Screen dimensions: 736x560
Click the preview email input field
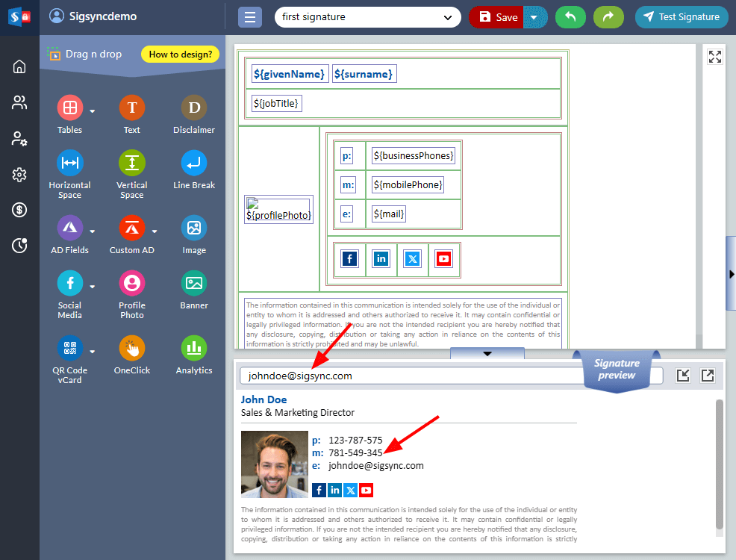pos(411,376)
